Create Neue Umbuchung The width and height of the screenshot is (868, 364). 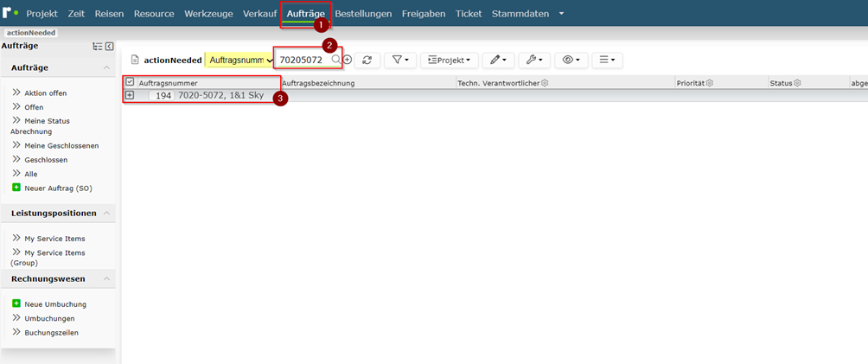55,304
